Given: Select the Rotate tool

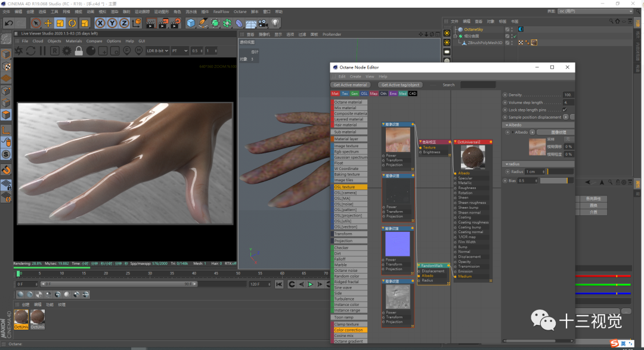Looking at the screenshot, I should point(72,23).
